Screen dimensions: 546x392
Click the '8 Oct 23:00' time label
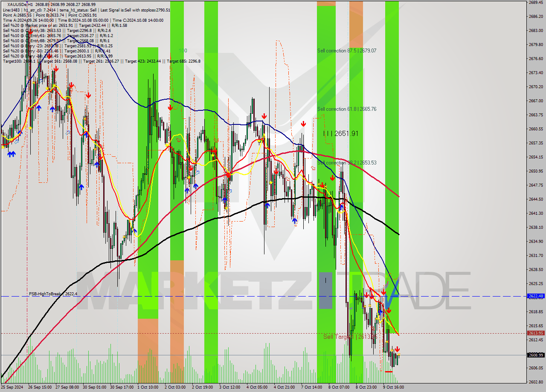click(x=366, y=387)
